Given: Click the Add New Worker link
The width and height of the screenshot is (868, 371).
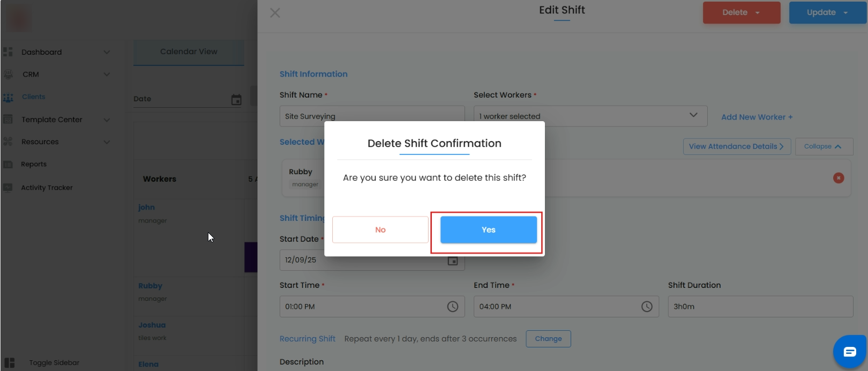Looking at the screenshot, I should click(x=757, y=117).
